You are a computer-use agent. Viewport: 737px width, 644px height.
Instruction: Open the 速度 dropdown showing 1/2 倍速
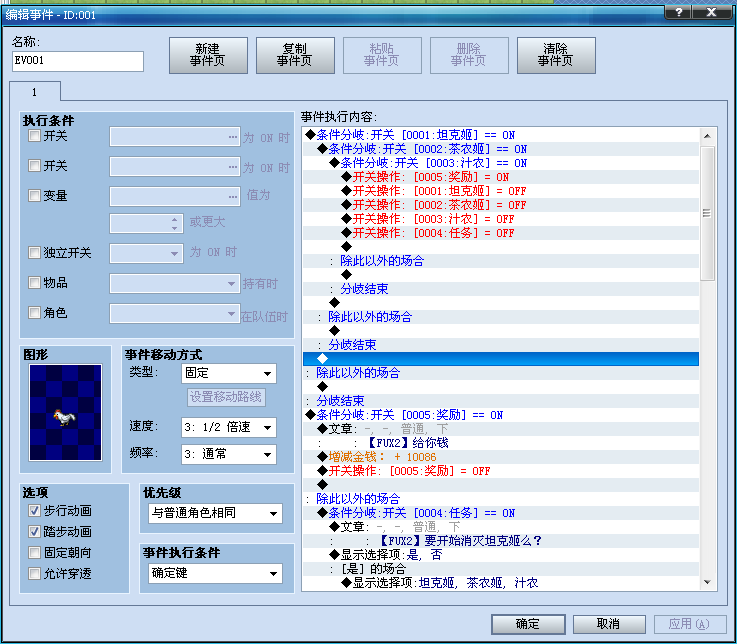coord(229,427)
